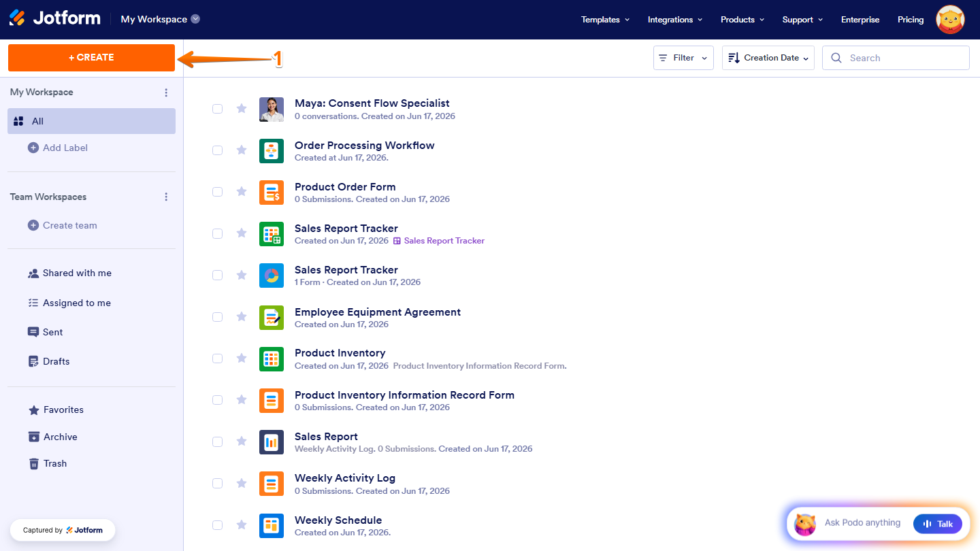Click the Product Inventory Information Record Form icon
Screen dimensions: 980x551
(x=272, y=401)
